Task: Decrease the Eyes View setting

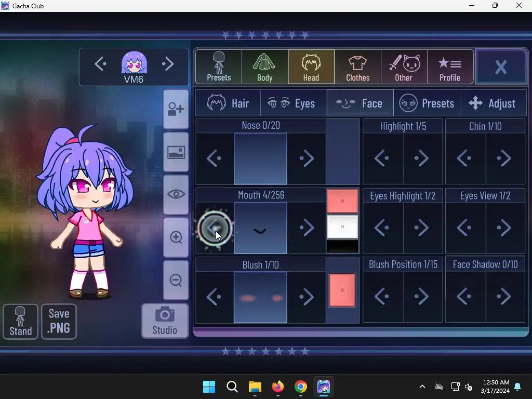Action: [465, 228]
